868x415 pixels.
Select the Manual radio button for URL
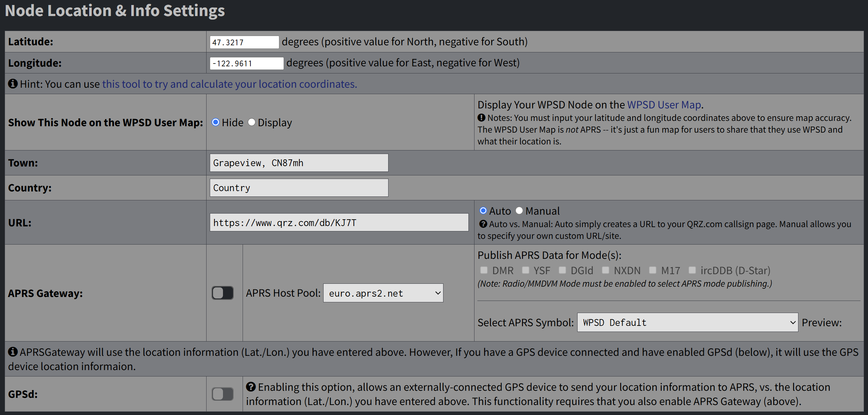pos(519,210)
